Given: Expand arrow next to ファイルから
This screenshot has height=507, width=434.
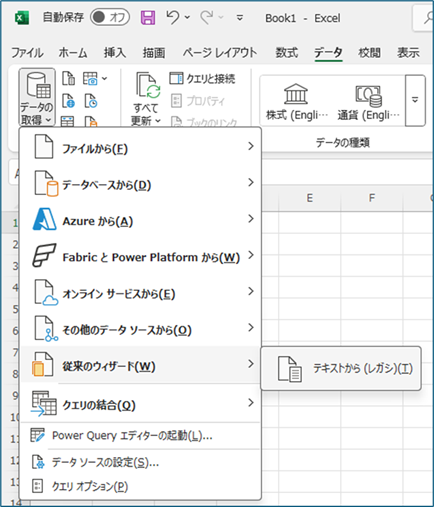Looking at the screenshot, I should tap(251, 146).
